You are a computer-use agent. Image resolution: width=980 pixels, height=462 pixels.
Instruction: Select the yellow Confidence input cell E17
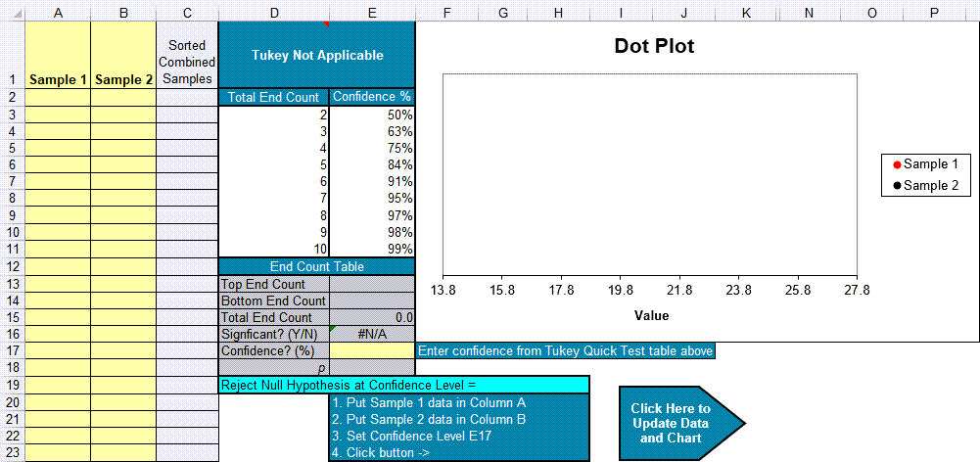(372, 350)
